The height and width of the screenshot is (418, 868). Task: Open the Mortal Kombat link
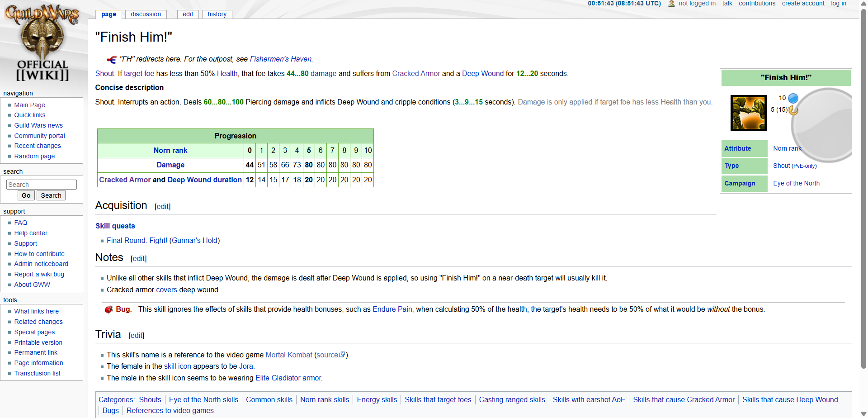288,355
